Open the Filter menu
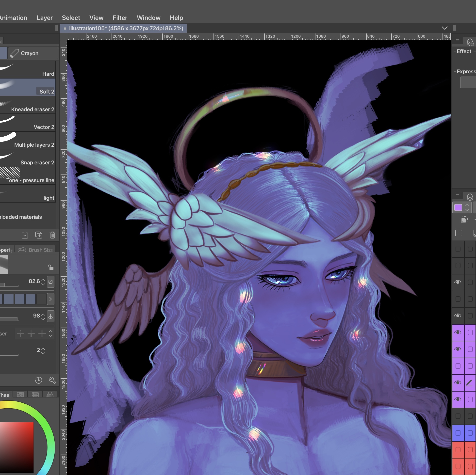476x475 pixels. click(120, 18)
